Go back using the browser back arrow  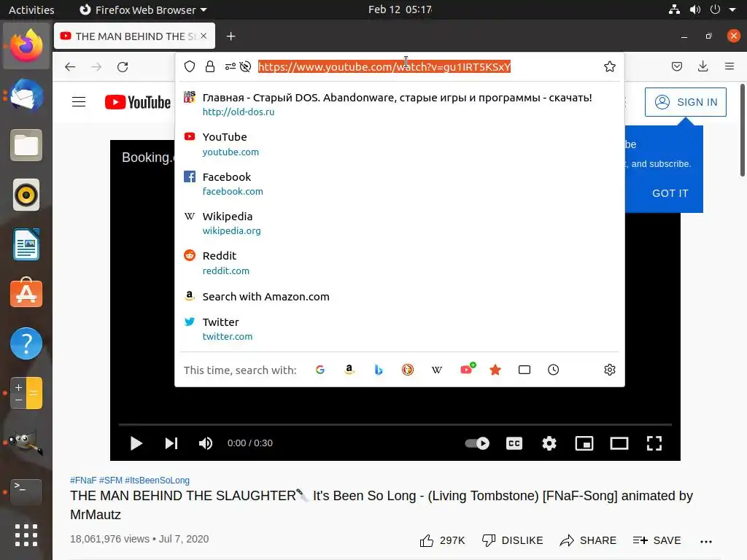[70, 66]
